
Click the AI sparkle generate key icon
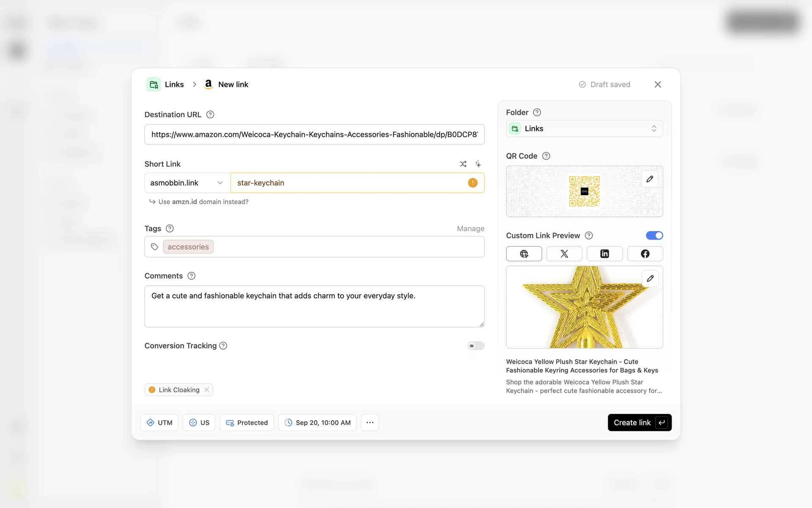(x=478, y=164)
